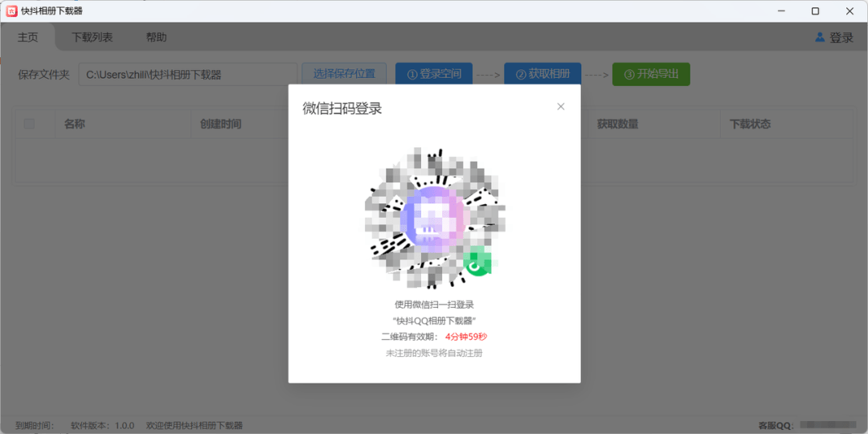The image size is (868, 434).
Task: Click the 微信扫码登录 dialog title
Action: 342,108
